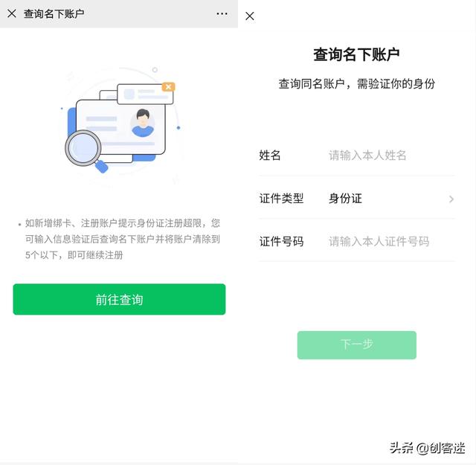Click the 证件类型 row label

281,199
